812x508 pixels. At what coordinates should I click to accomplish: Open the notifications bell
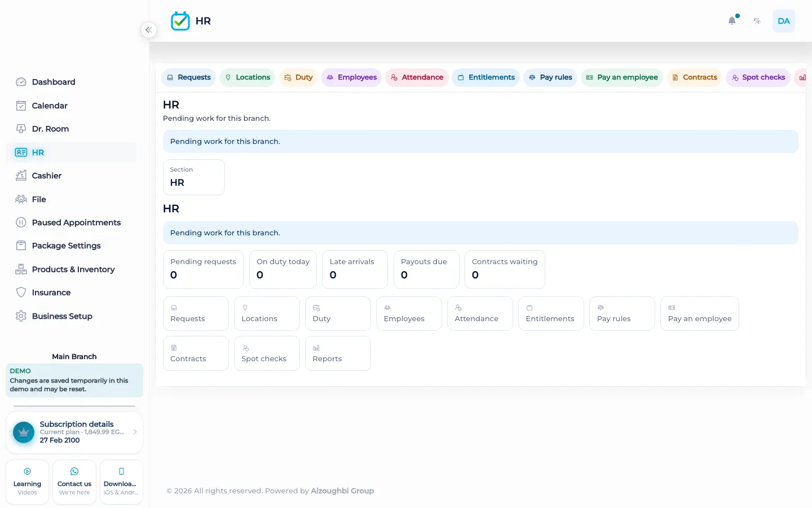pyautogui.click(x=732, y=21)
